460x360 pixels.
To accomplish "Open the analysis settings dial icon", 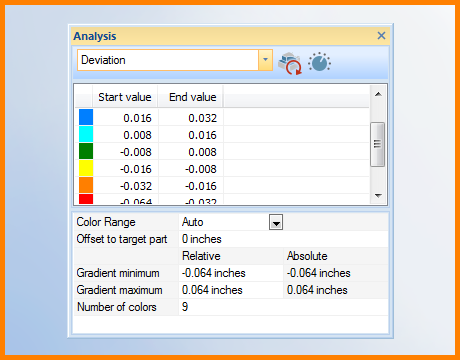I will (x=319, y=62).
